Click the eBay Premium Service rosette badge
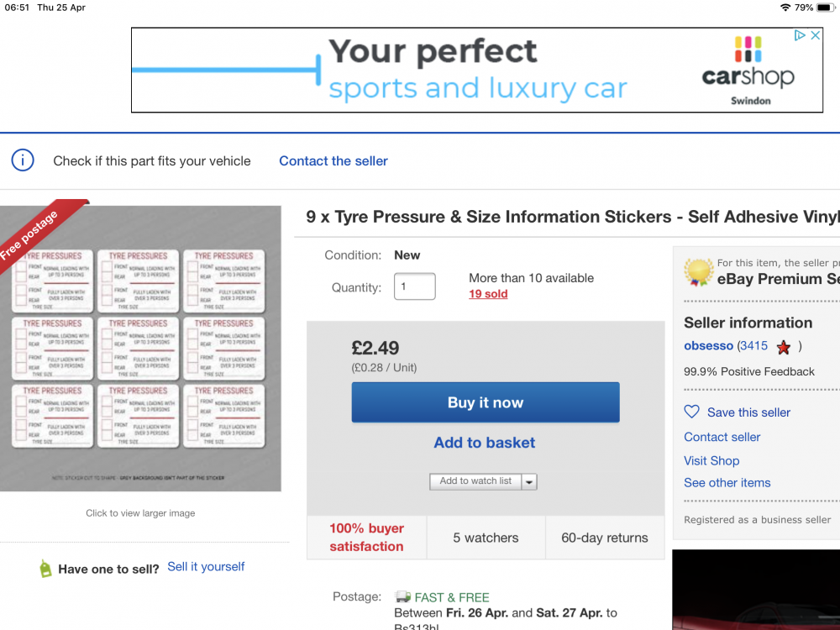 [x=699, y=273]
